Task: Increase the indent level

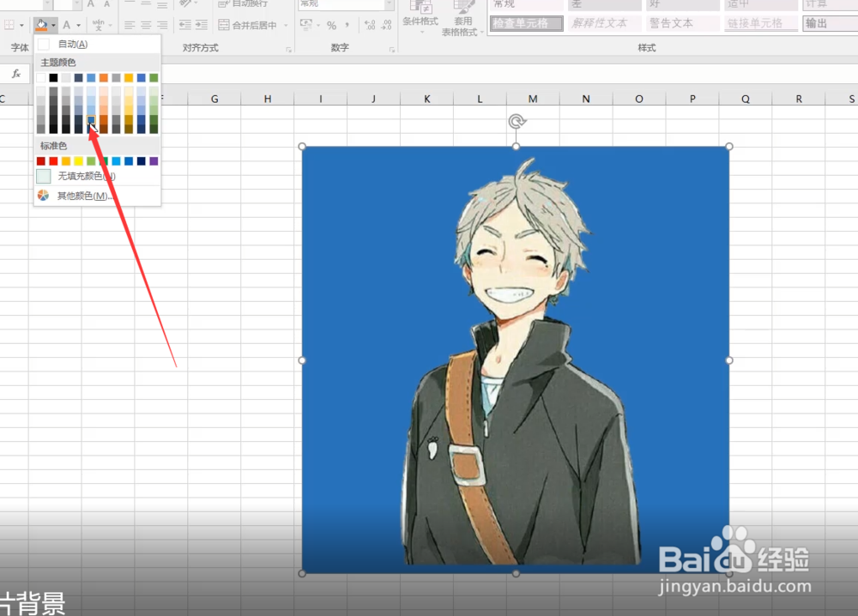Action: pyautogui.click(x=202, y=25)
